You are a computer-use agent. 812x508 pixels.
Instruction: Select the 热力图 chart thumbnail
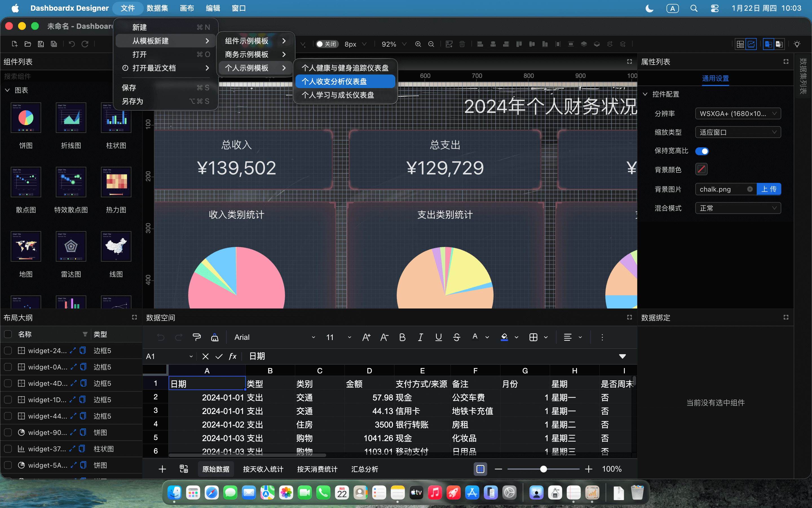(116, 182)
